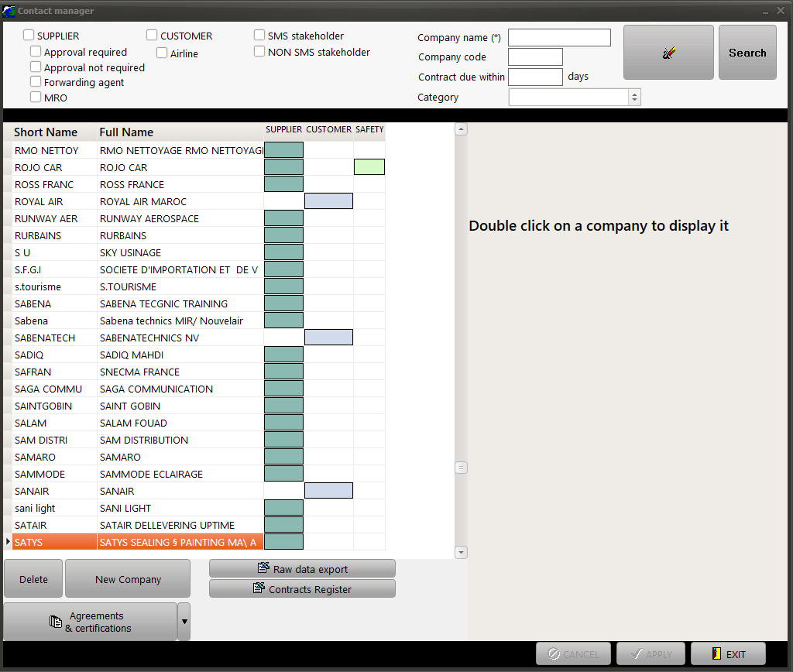Click the blue CUSTOMER swatch for SANAIR
The width and height of the screenshot is (793, 672).
(328, 491)
